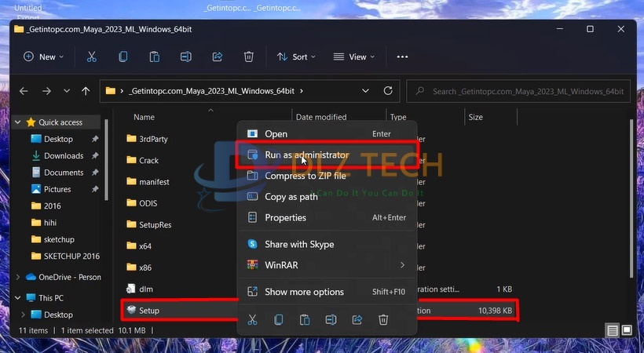Screen dimensions: 644x353
Task: Click the Share icon in top toolbar
Action: 218,56
